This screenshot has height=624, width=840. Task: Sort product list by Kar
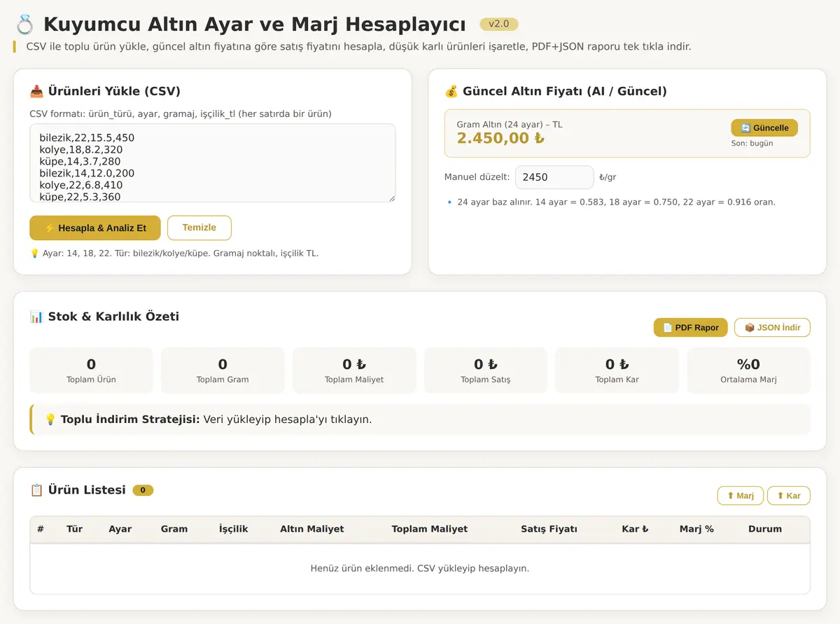coord(789,495)
